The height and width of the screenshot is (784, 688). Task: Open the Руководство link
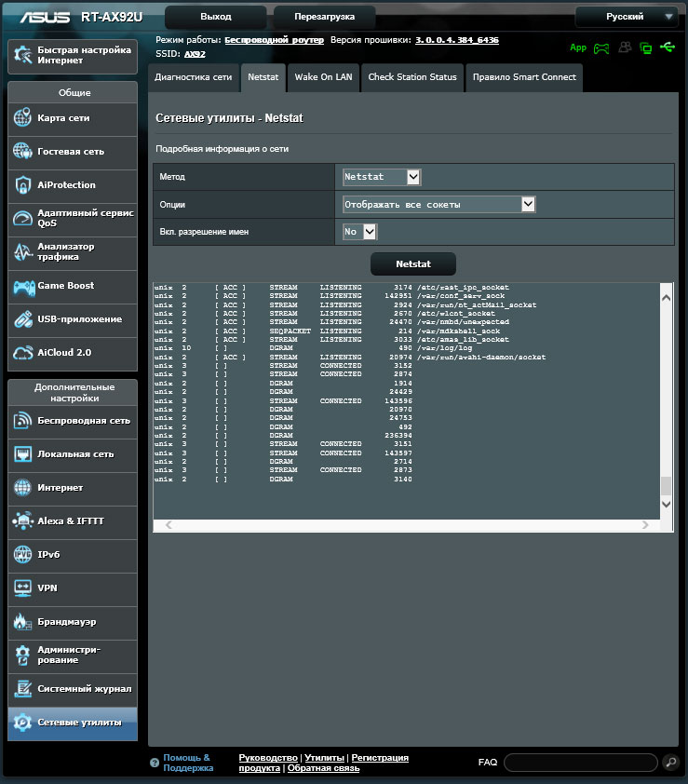pyautogui.click(x=268, y=758)
